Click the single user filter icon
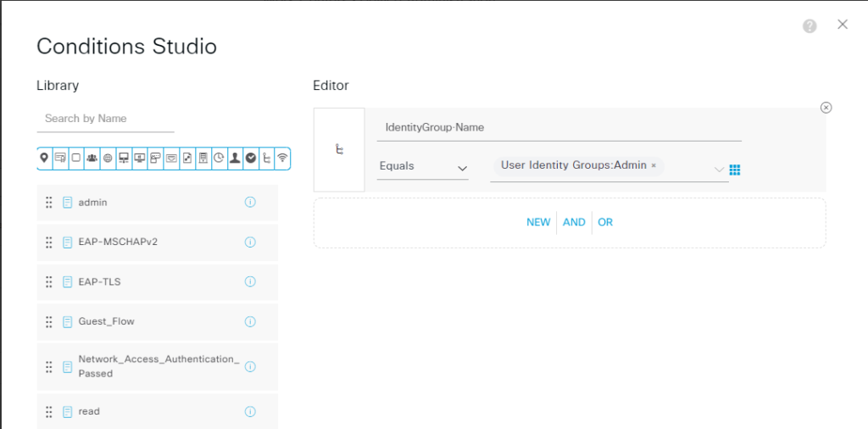The width and height of the screenshot is (868, 429). tap(235, 158)
